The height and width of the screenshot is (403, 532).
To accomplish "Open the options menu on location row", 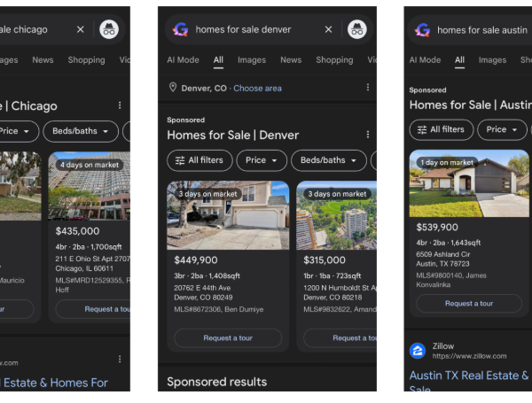I will click(368, 88).
